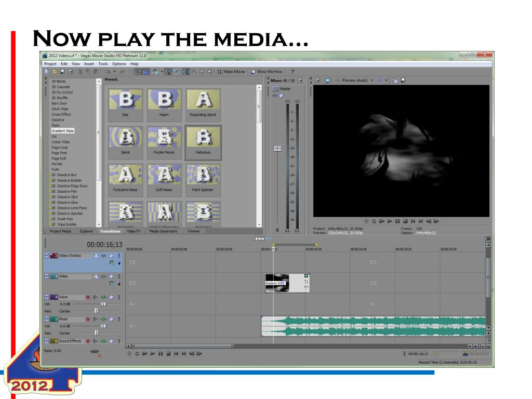Click the Music audio waveform clip
Viewport: 532px width, 399px height.
[373, 326]
